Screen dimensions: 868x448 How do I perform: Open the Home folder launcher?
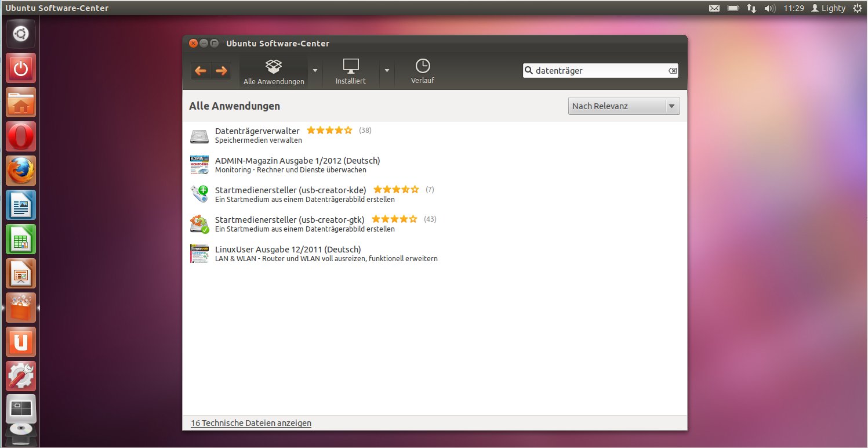(x=21, y=102)
